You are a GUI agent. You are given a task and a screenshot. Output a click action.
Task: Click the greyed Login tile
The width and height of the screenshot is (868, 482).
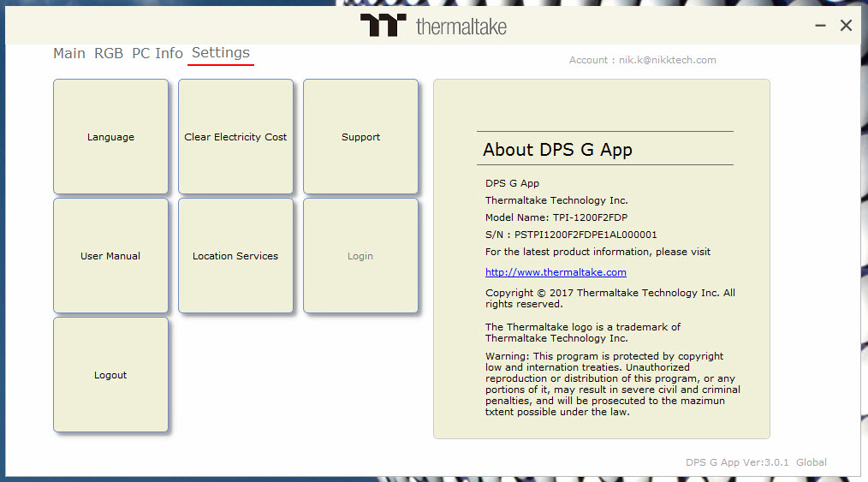(x=361, y=256)
